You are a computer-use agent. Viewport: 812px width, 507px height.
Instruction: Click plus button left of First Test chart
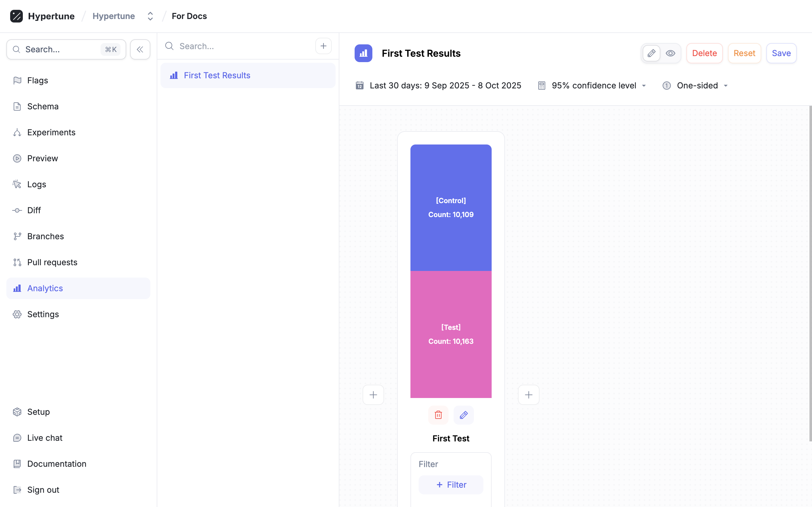(x=373, y=395)
